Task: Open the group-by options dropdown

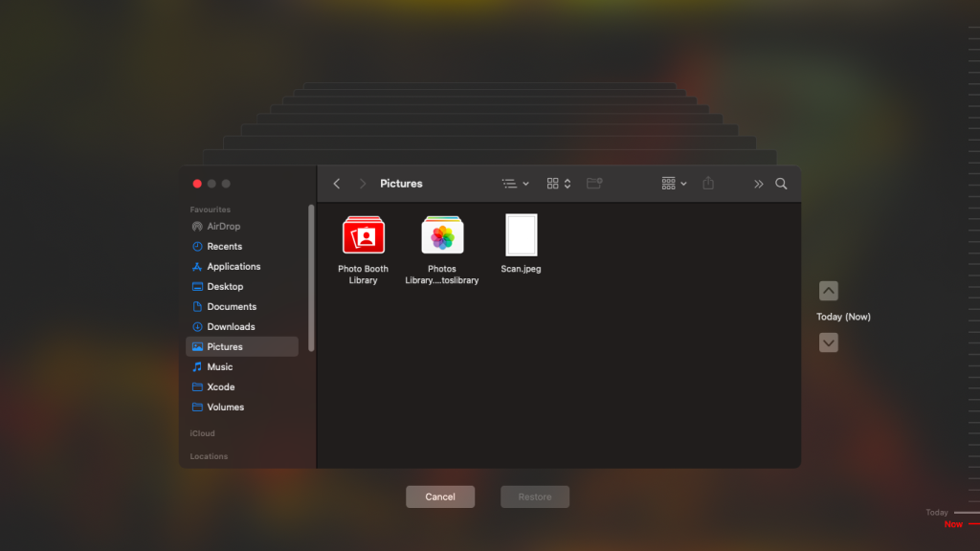Action: [674, 184]
